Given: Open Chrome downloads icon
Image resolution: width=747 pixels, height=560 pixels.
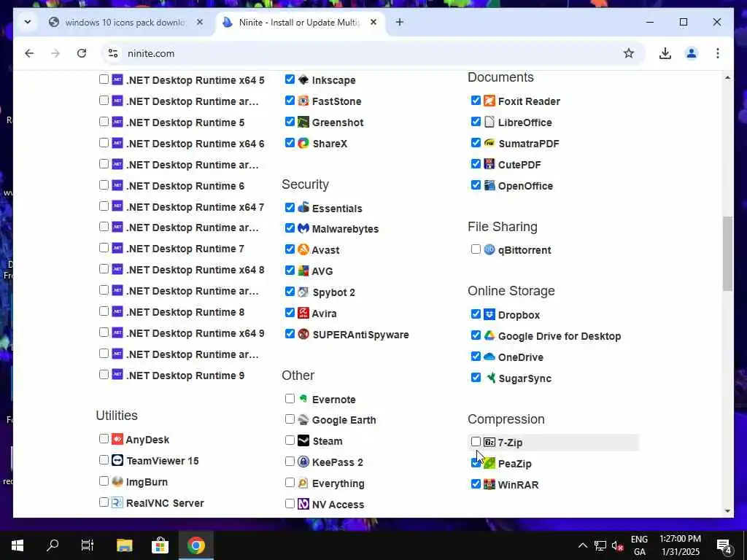Looking at the screenshot, I should [x=665, y=52].
